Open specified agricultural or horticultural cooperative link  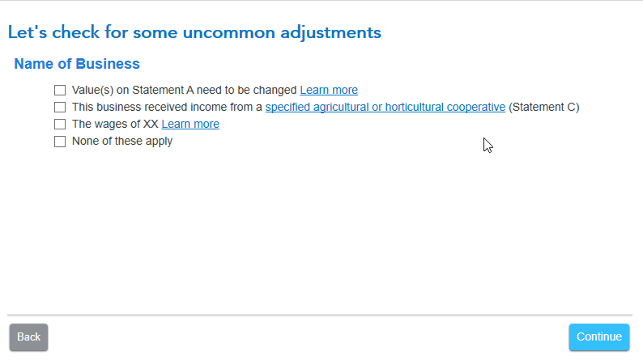click(385, 108)
